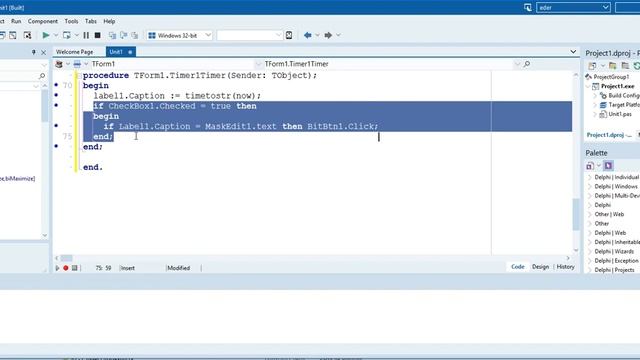Screen dimensions: 640x360
Task: Click the add-to-project folder icon in Projects panel
Action: pyautogui.click(x=612, y=66)
